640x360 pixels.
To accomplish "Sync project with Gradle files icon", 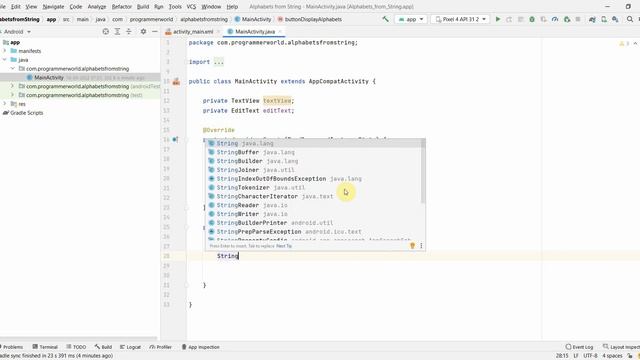I will point(592,19).
